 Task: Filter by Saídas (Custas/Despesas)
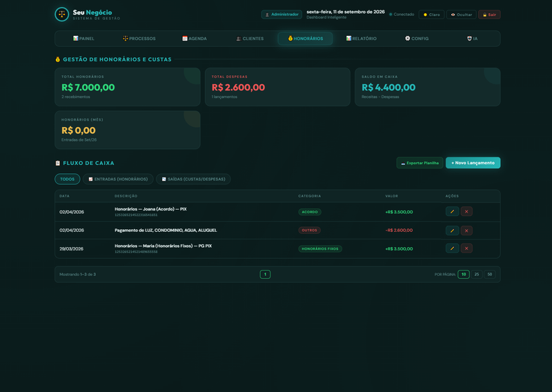(x=193, y=179)
